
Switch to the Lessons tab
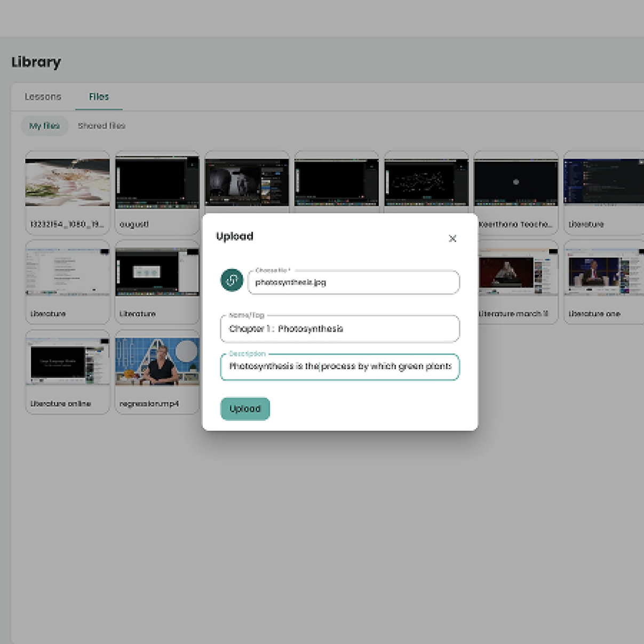point(43,97)
